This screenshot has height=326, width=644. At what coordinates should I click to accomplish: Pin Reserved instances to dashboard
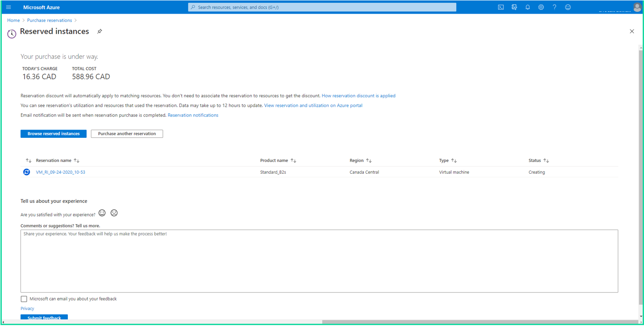(100, 31)
